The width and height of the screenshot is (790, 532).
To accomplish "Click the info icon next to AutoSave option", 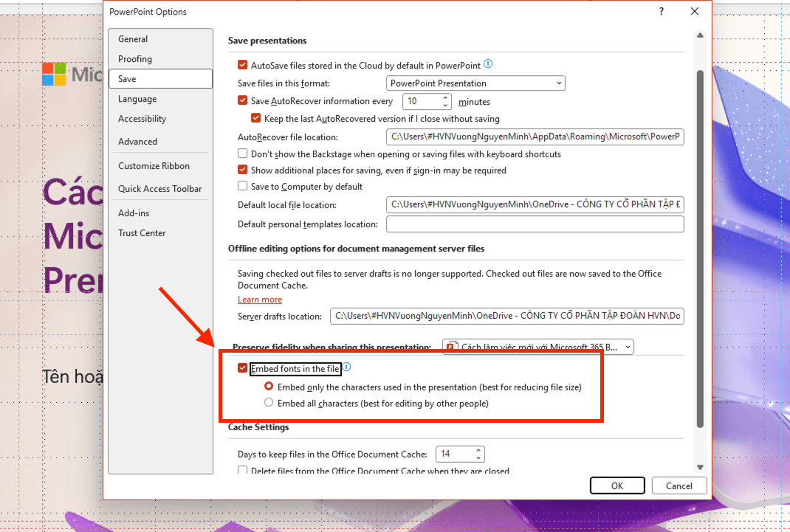I will (x=488, y=64).
